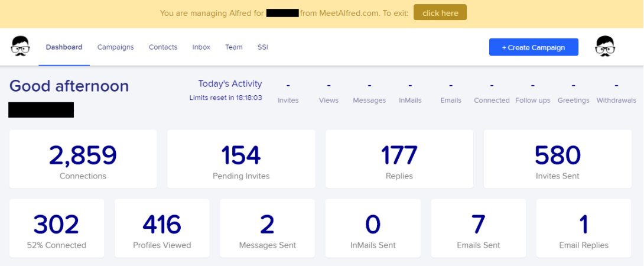Image resolution: width=644 pixels, height=266 pixels.
Task: Select the Team menu item
Action: click(234, 47)
